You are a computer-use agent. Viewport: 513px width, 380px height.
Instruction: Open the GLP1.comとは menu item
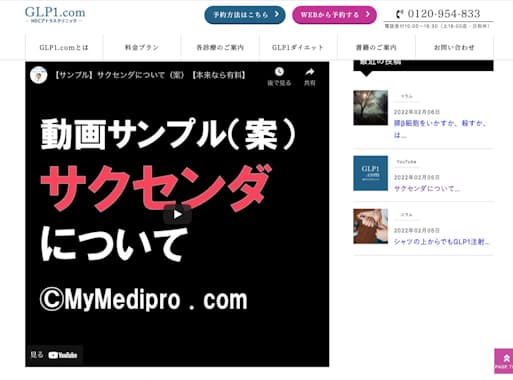(x=64, y=47)
